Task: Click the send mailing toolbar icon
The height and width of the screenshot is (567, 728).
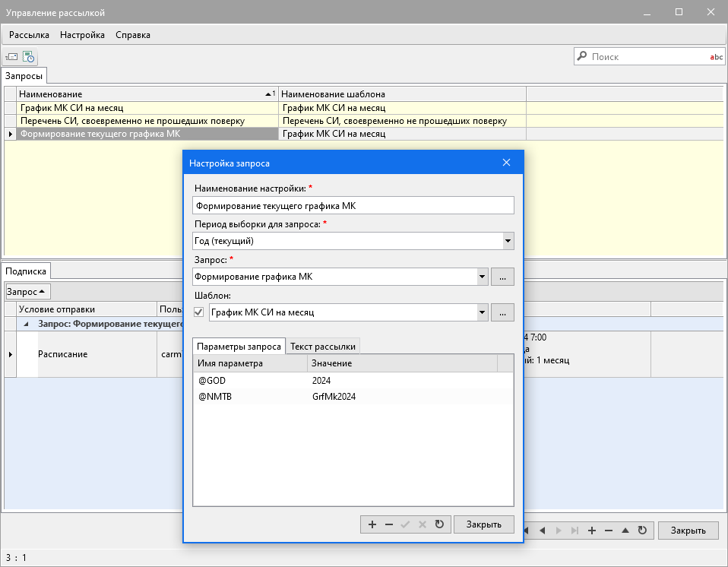Action: [x=11, y=57]
